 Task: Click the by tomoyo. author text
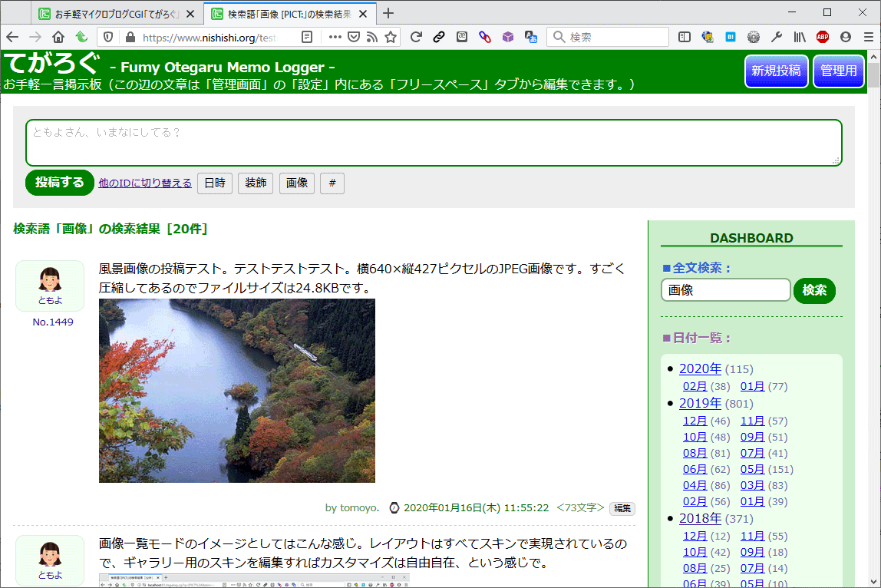click(x=352, y=507)
